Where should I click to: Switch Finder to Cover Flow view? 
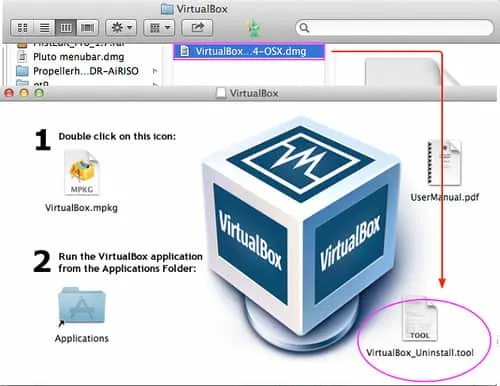tap(87, 28)
